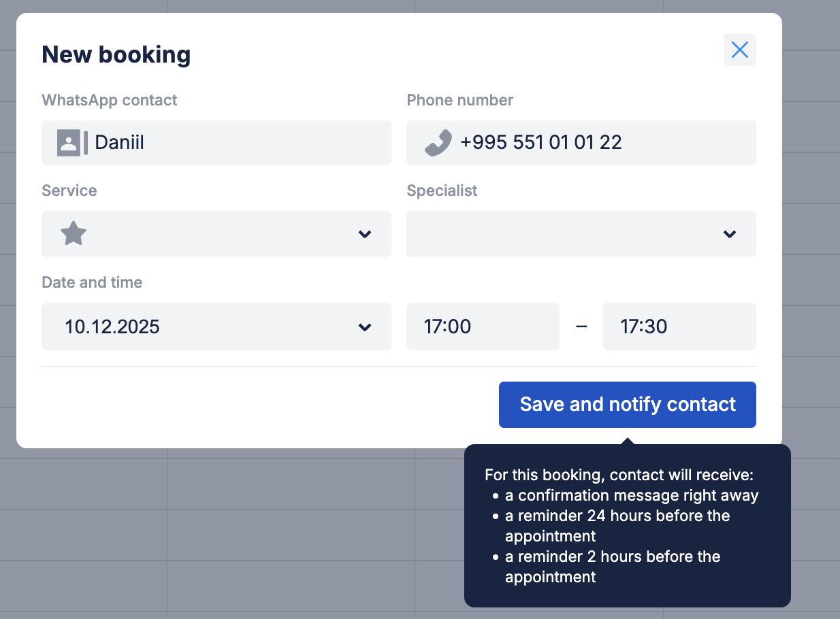The image size is (840, 619).
Task: Click the phone number +995 551 01 01 22
Action: pyautogui.click(x=540, y=143)
